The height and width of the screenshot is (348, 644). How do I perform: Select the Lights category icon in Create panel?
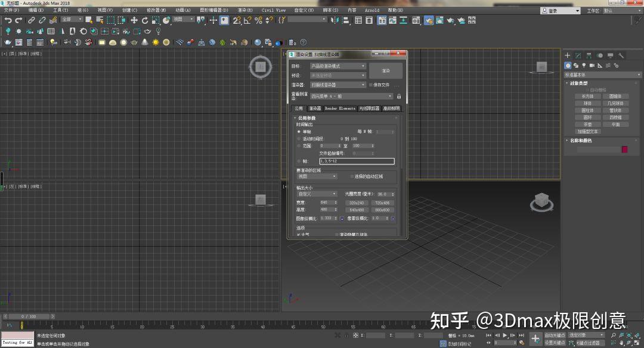[x=583, y=65]
